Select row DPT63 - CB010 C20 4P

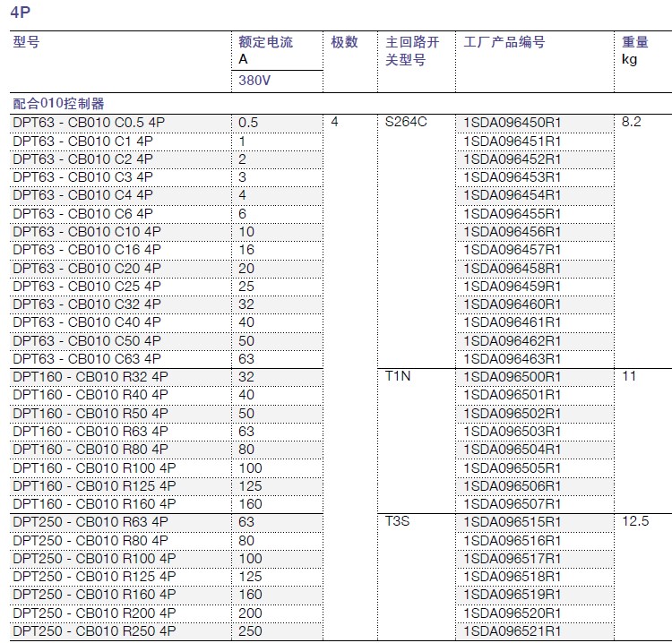coord(340,269)
